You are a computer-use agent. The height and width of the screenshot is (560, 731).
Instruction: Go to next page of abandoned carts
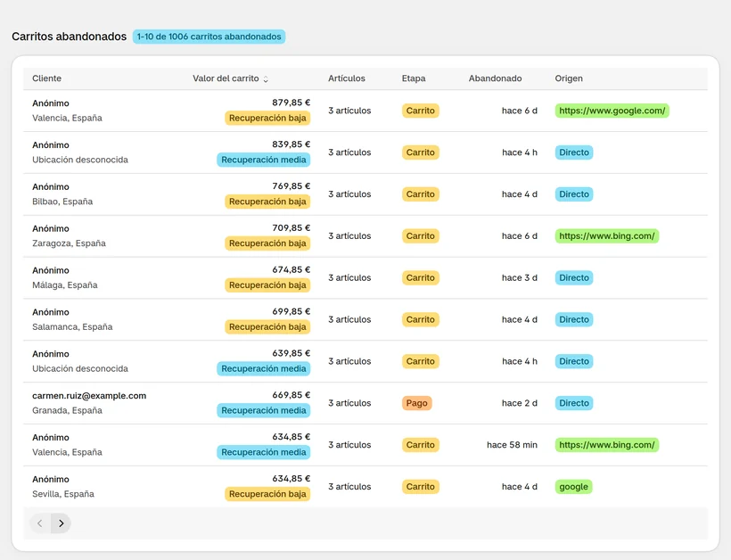[62, 523]
